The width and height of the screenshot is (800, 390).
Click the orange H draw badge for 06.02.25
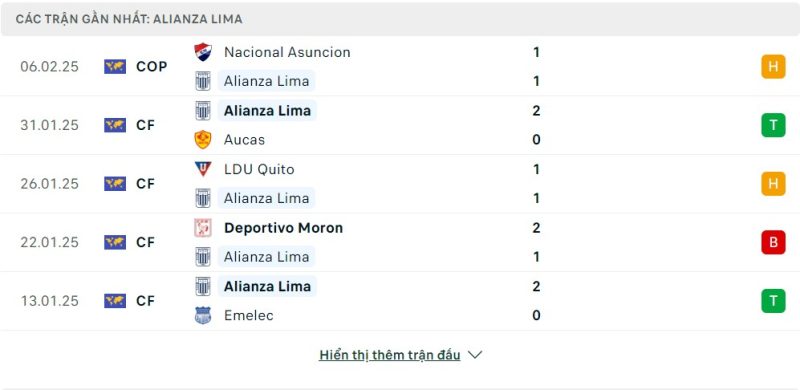(773, 66)
